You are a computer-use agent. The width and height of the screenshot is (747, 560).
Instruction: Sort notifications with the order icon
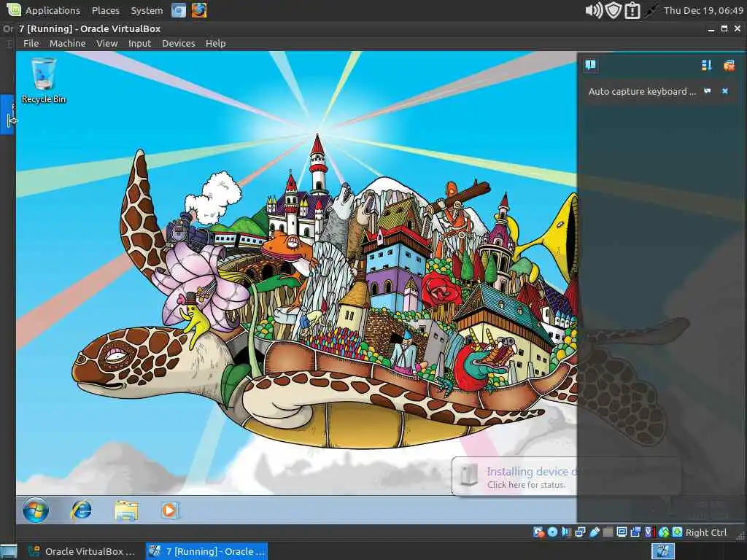pos(706,65)
